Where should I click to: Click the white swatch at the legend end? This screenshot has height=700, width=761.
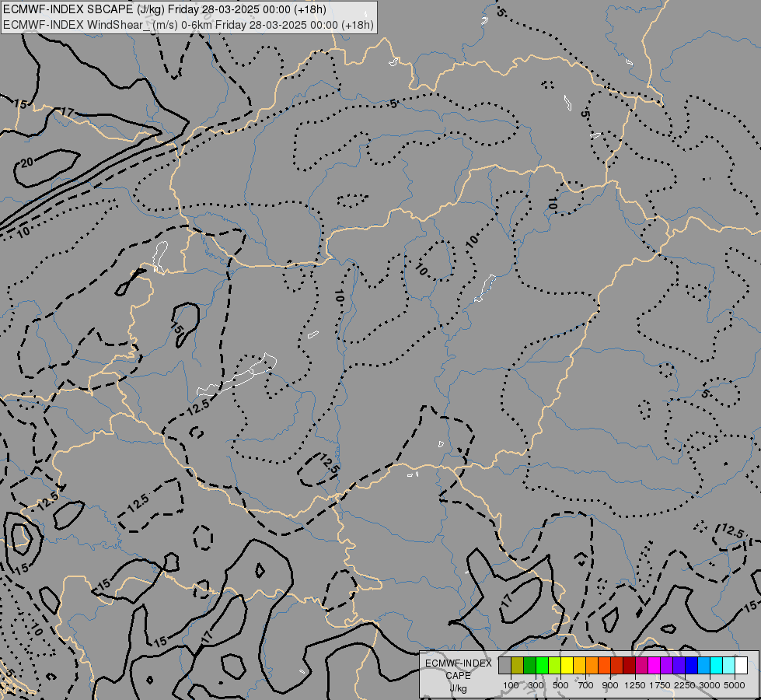pyautogui.click(x=741, y=666)
